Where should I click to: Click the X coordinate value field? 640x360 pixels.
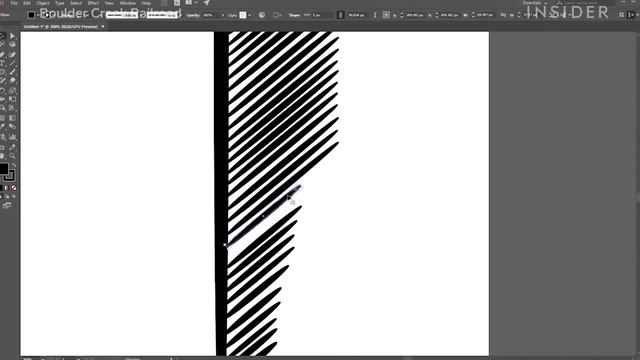(415, 15)
